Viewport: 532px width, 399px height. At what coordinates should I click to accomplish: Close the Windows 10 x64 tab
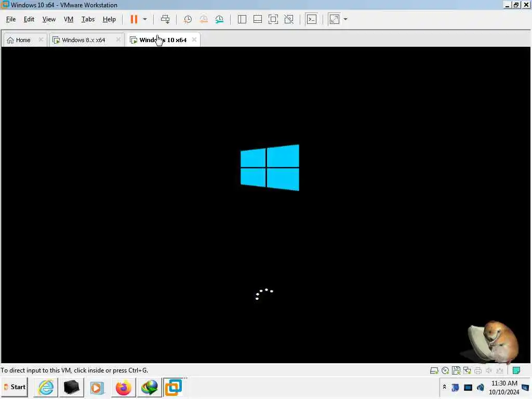tap(194, 39)
